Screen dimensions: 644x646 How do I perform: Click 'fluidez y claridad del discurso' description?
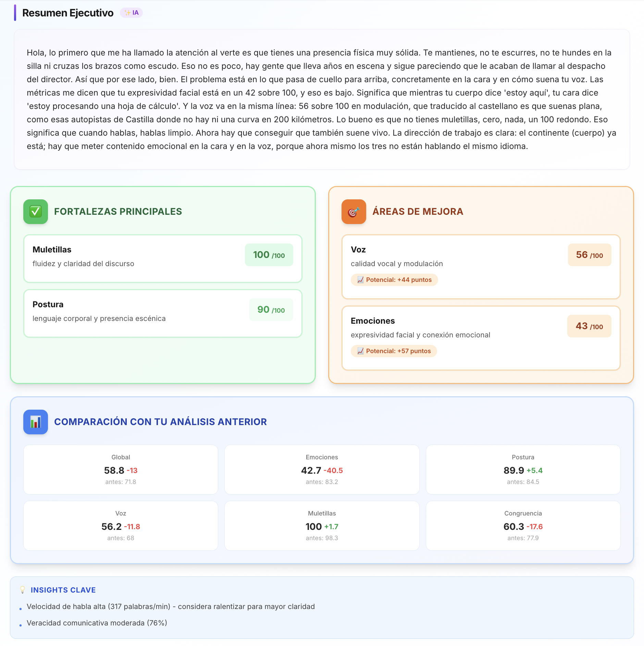tap(83, 264)
